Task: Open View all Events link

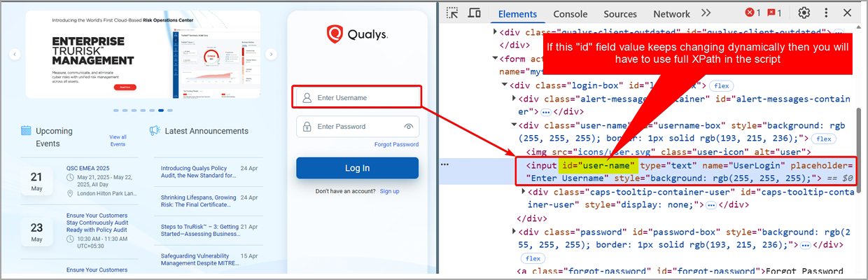Action: pyautogui.click(x=118, y=141)
